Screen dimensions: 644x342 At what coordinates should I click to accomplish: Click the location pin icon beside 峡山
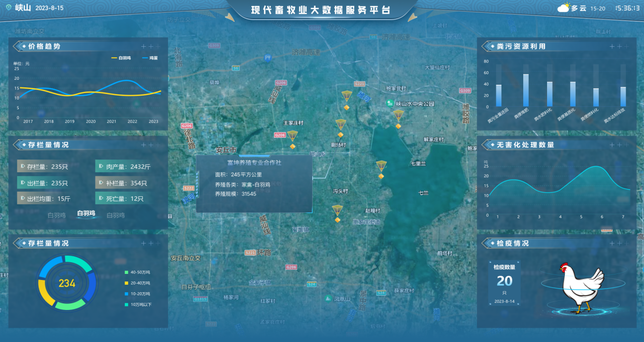coord(8,8)
